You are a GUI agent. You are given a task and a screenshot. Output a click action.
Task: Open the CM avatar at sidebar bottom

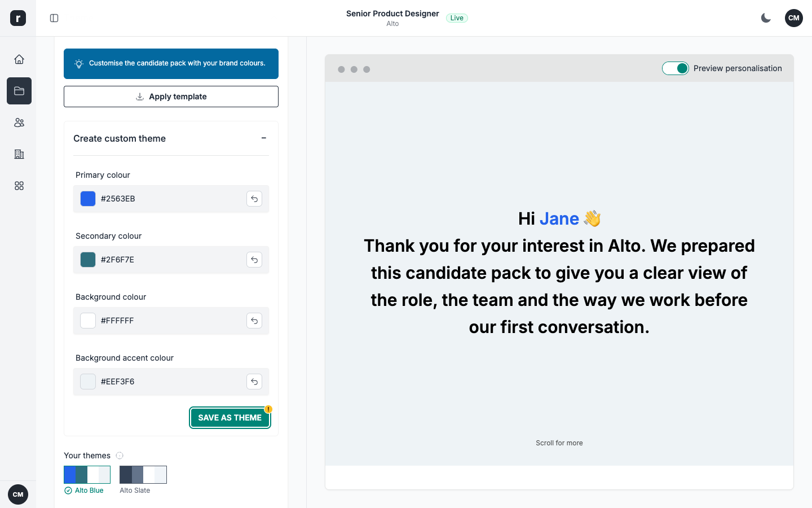pyautogui.click(x=18, y=494)
